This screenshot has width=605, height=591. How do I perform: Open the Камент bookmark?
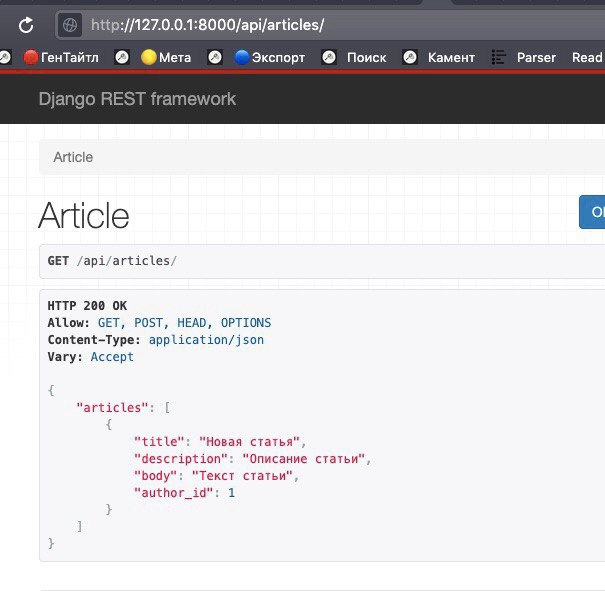pyautogui.click(x=451, y=57)
